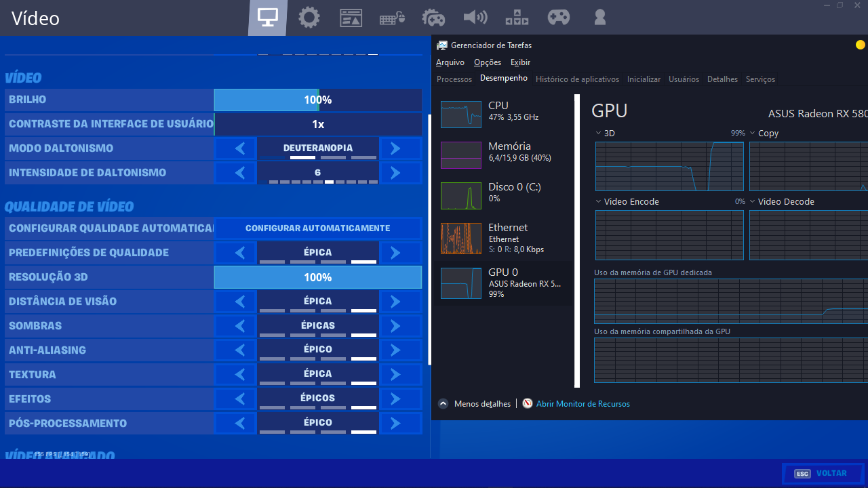Select CPU in performance sidebar
Image resolution: width=868 pixels, height=488 pixels.
[x=503, y=114]
